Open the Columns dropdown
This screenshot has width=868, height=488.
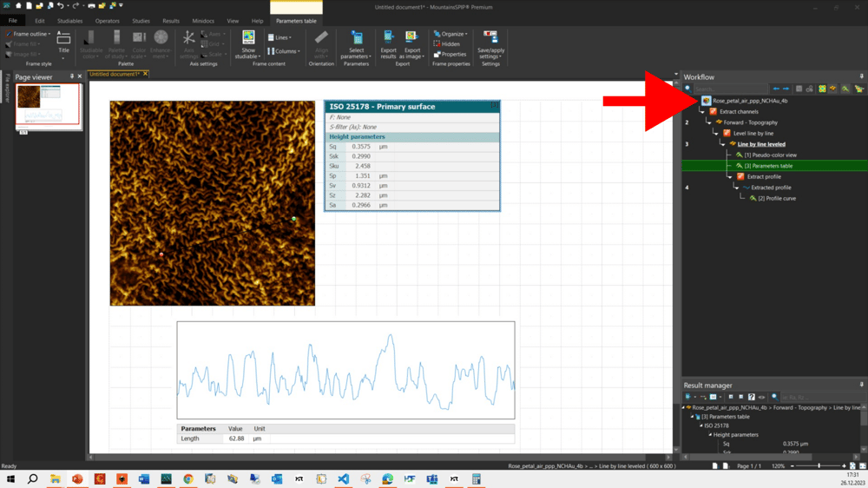(284, 51)
